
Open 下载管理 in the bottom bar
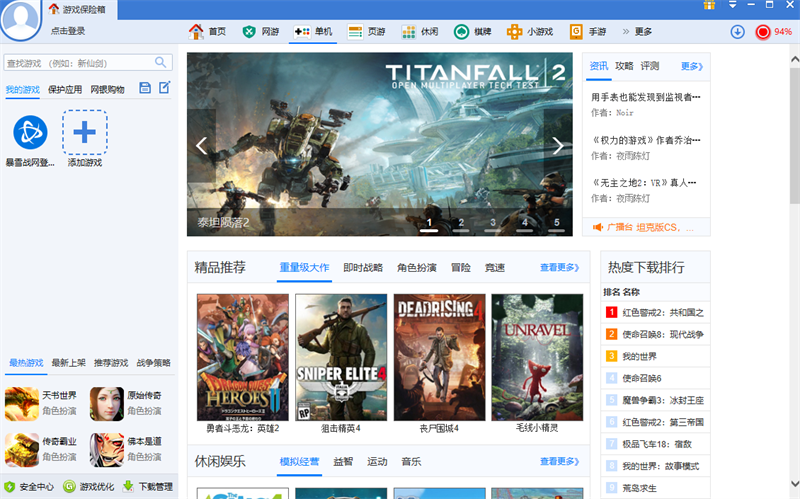[146, 487]
